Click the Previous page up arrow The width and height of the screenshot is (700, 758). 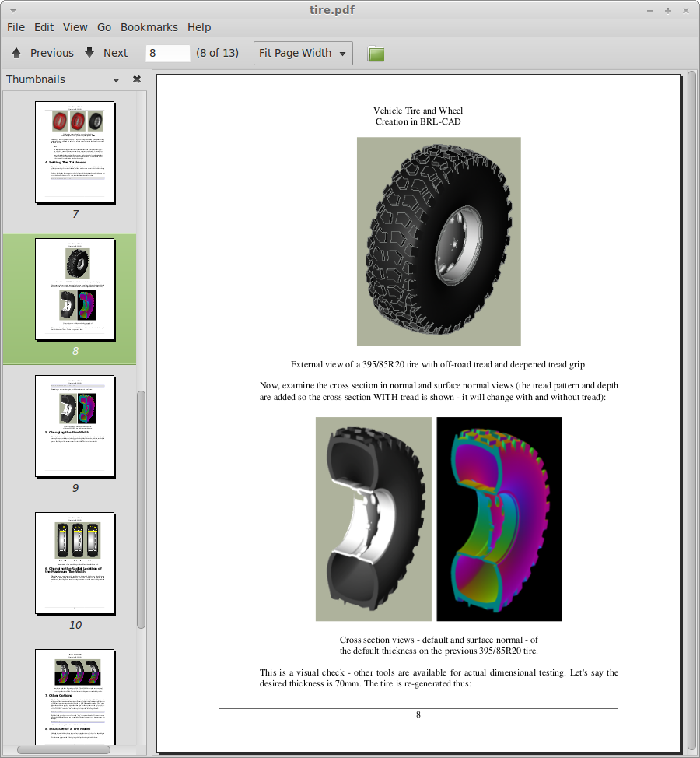coord(16,53)
